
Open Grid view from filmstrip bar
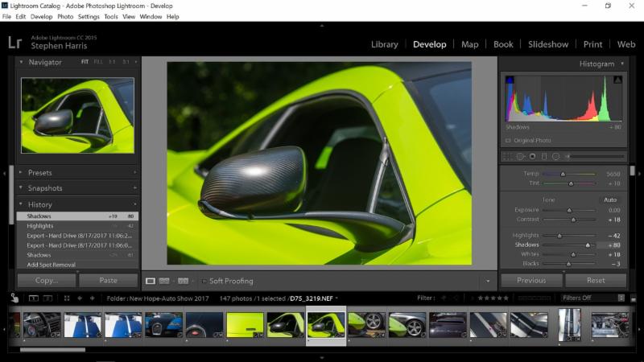[x=67, y=298]
